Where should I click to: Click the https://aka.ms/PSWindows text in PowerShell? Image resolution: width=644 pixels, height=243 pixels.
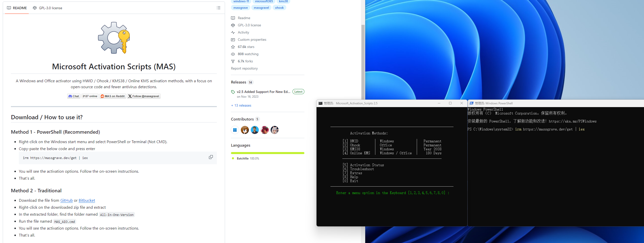(x=573, y=121)
